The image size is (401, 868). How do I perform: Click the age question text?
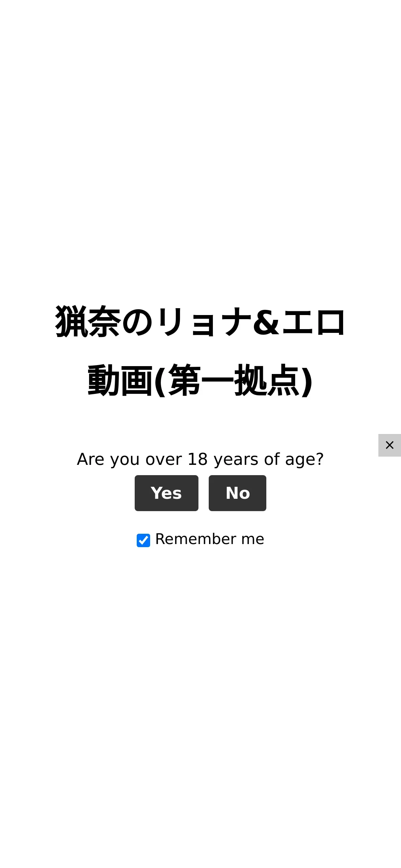pos(200,459)
